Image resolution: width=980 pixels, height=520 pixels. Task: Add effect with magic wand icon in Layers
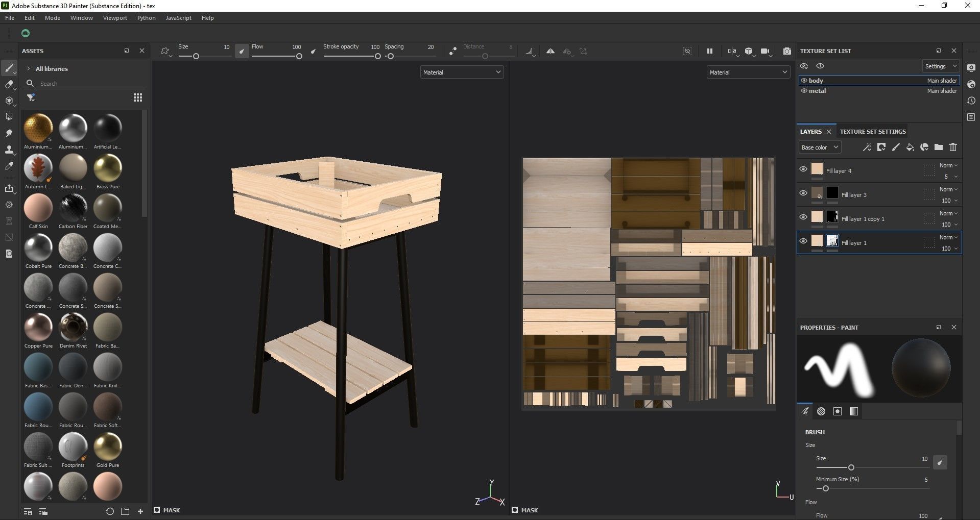[x=867, y=147]
